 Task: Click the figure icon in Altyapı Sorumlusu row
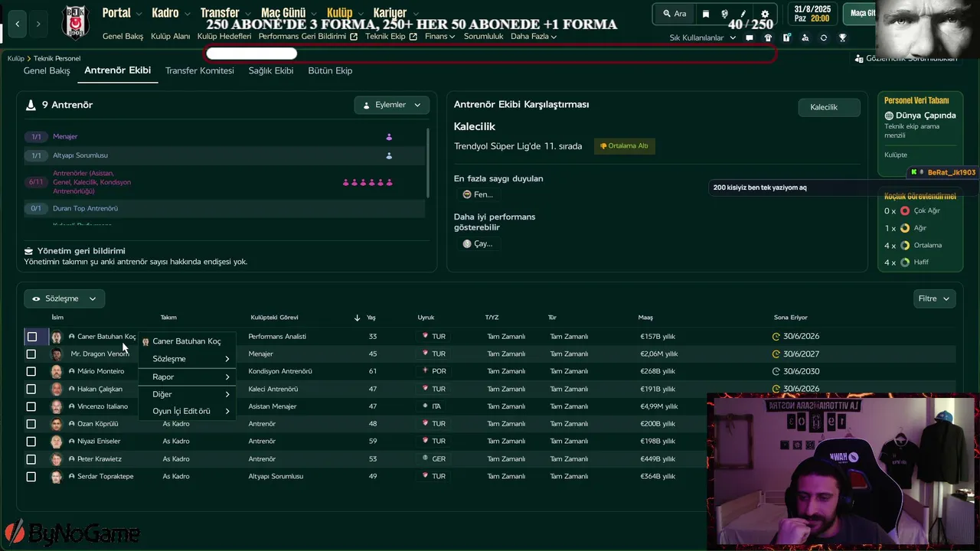click(x=389, y=155)
